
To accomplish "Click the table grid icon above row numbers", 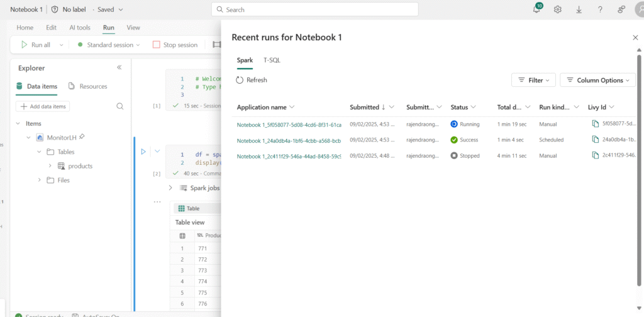I will 183,236.
